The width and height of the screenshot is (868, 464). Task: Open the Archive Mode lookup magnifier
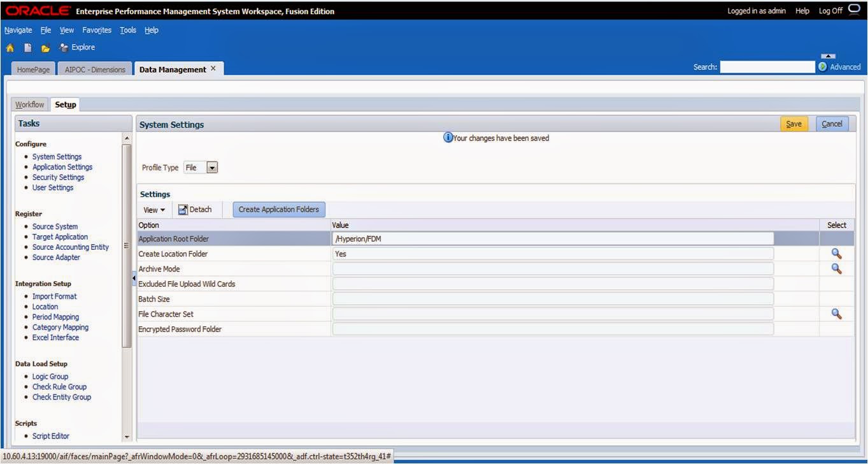coord(836,268)
